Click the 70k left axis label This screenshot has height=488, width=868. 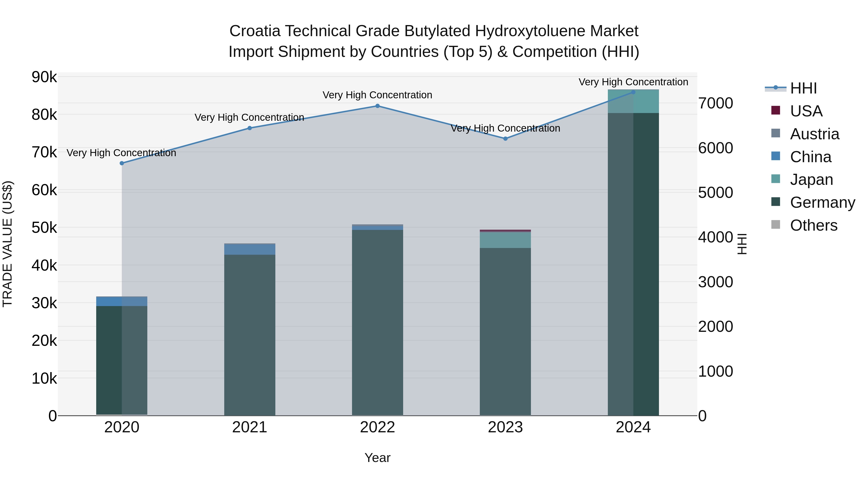tap(44, 152)
